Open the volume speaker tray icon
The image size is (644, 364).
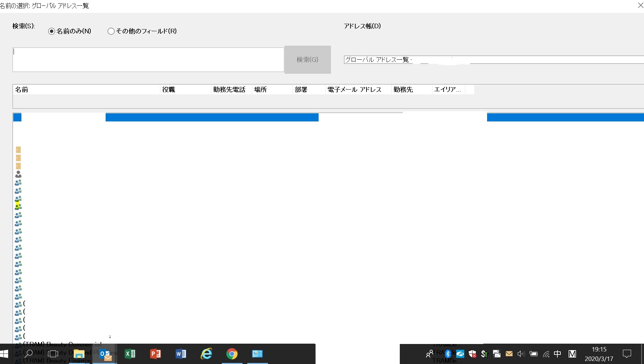(x=521, y=354)
